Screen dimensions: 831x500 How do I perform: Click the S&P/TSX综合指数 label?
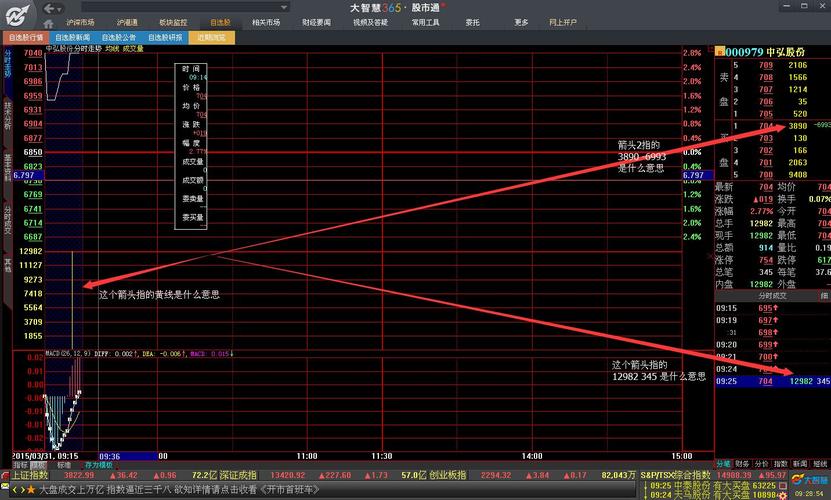(x=675, y=476)
